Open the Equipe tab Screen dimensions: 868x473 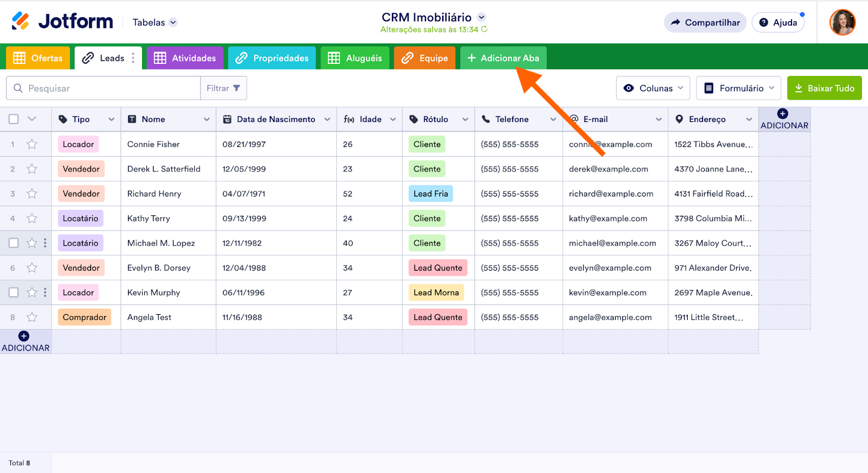pos(425,58)
